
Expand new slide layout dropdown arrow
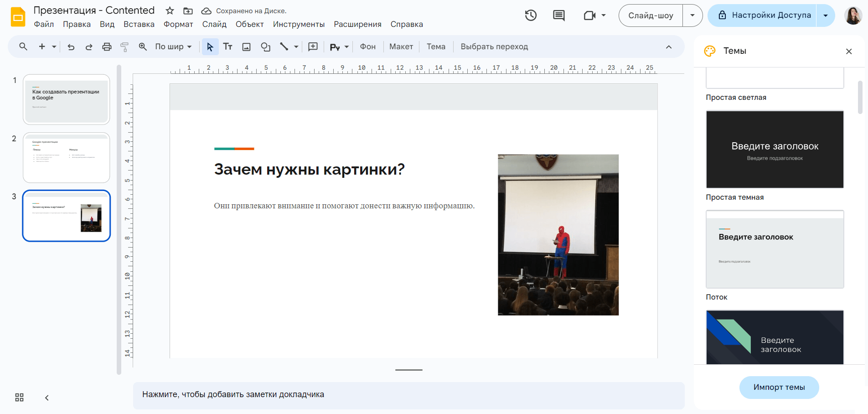(54, 47)
